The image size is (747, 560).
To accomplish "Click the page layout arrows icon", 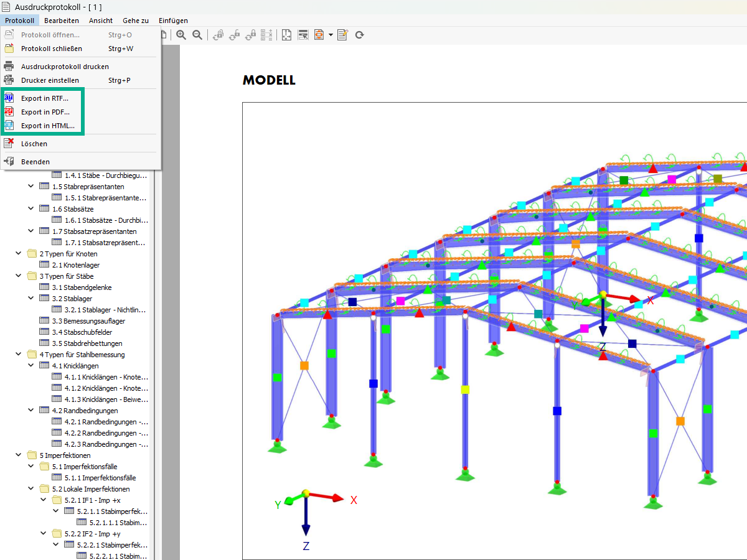I will tap(286, 35).
